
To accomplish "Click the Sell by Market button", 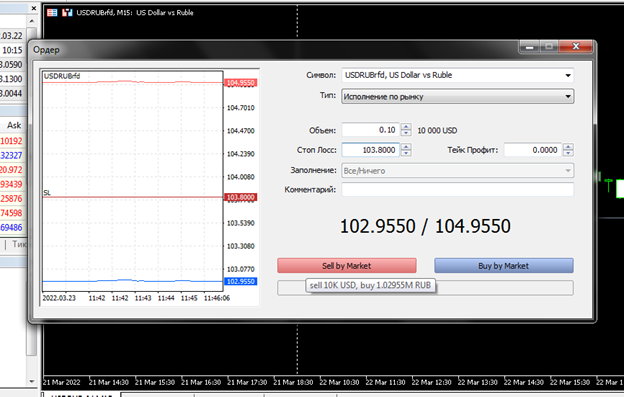I will (347, 266).
